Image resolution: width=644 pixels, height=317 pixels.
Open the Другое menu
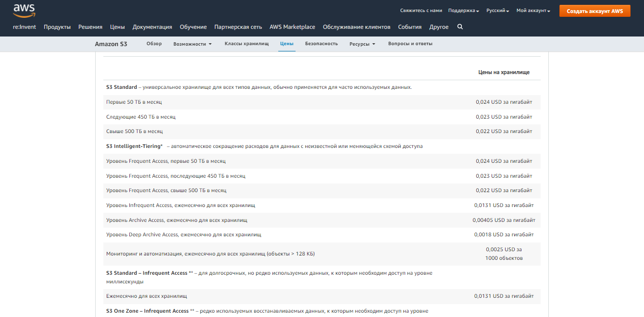pyautogui.click(x=439, y=27)
